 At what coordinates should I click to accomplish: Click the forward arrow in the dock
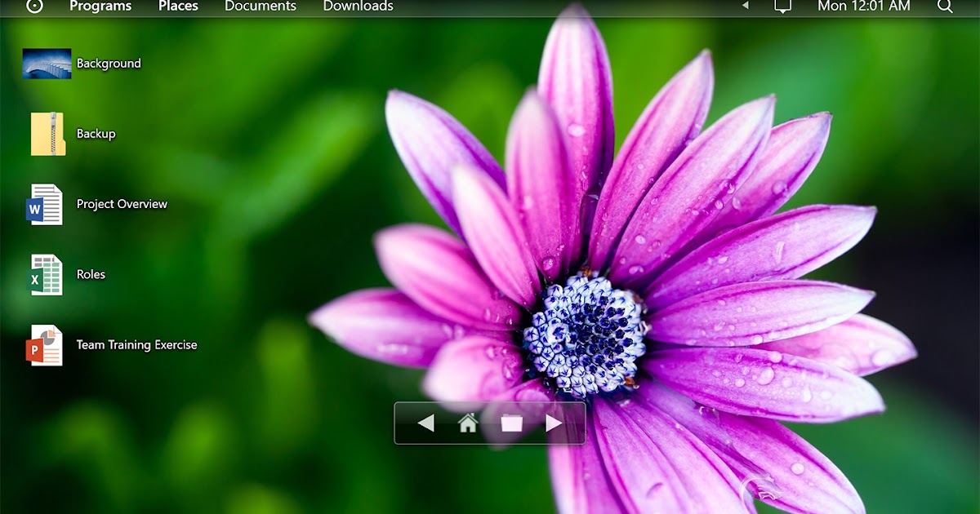554,423
